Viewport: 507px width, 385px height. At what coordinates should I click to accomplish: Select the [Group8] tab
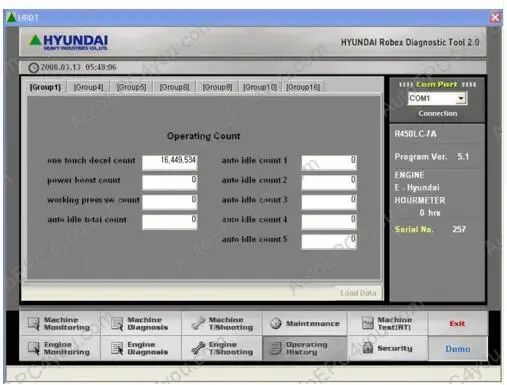[174, 87]
